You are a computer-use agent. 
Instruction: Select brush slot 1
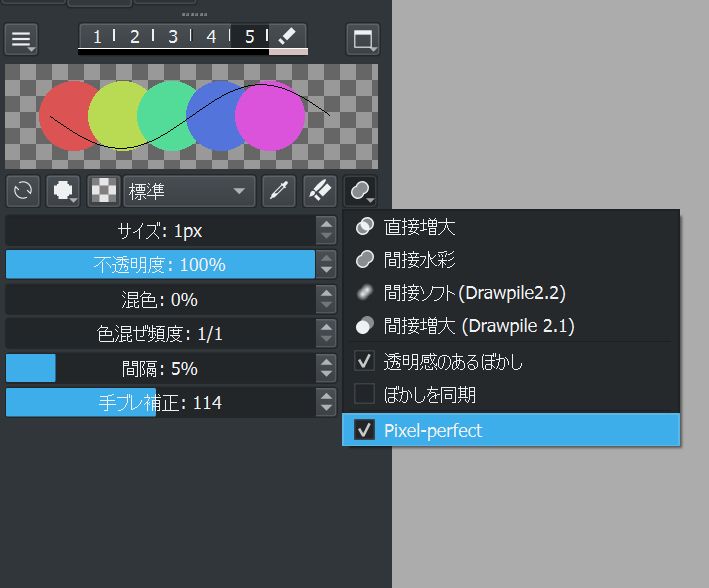(97, 37)
